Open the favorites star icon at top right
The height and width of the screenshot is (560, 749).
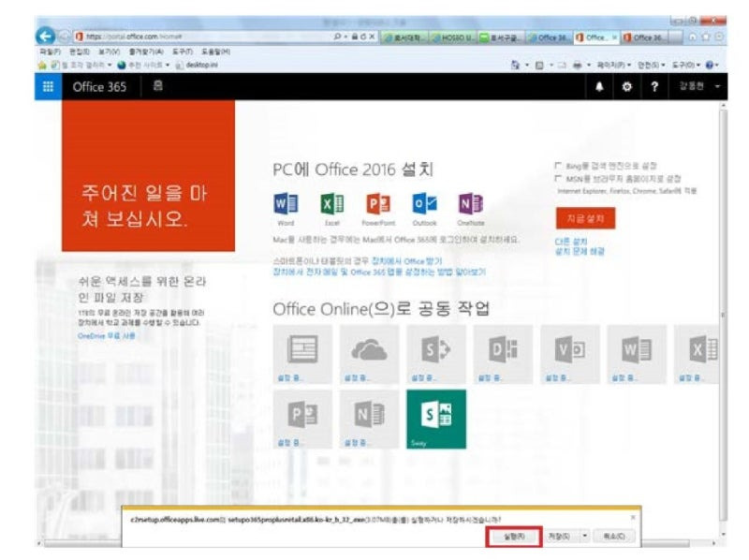(706, 37)
